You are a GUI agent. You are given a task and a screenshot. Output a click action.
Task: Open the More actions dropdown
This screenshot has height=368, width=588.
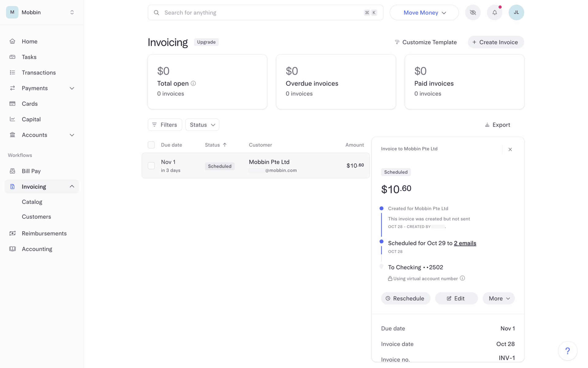[499, 298]
